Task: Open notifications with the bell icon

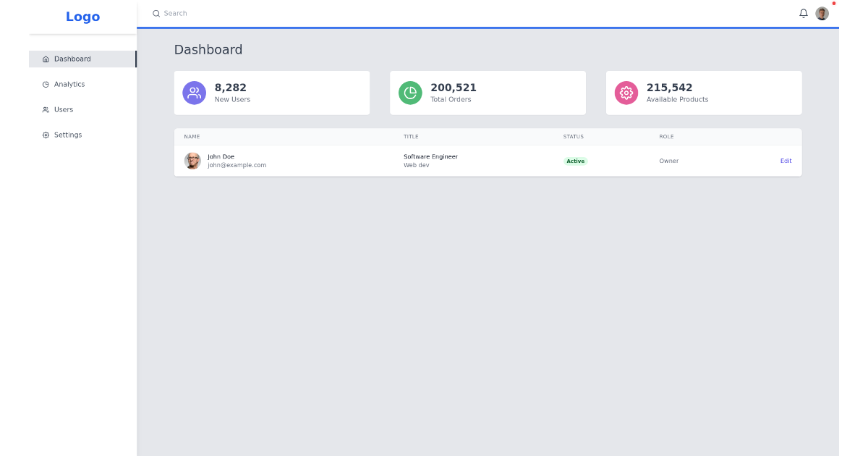Action: (803, 13)
